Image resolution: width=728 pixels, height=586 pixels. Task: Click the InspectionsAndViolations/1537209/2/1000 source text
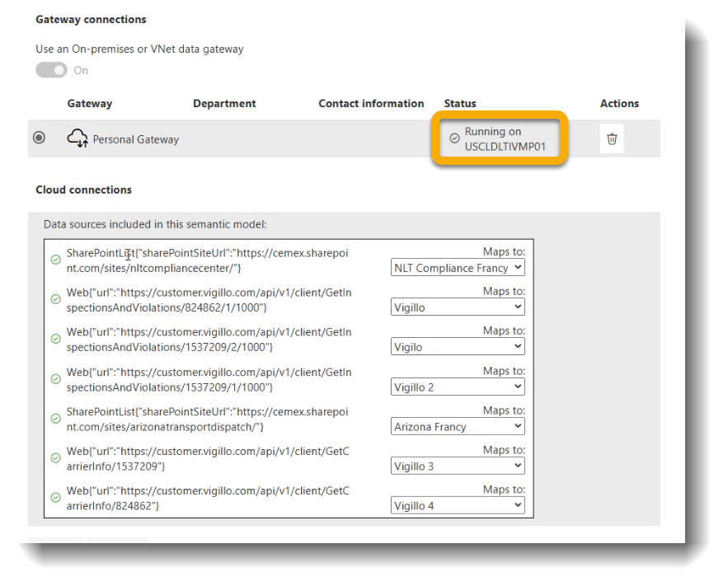[209, 340]
